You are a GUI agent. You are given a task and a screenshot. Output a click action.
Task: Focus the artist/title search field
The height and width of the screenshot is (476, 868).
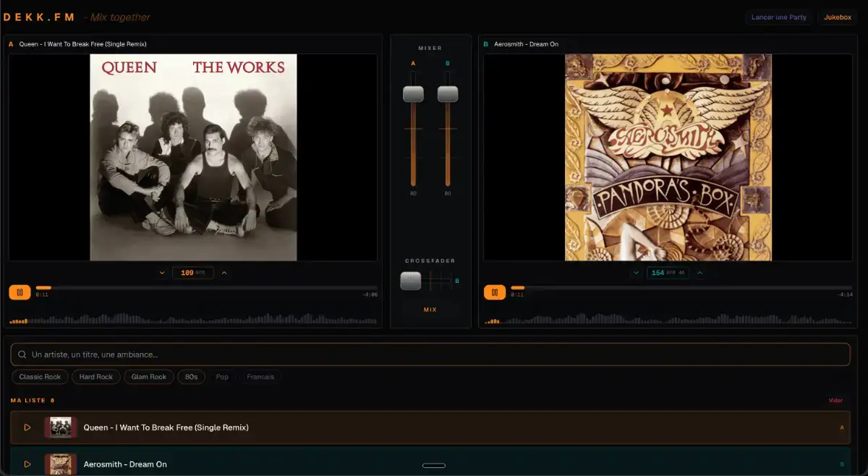430,354
